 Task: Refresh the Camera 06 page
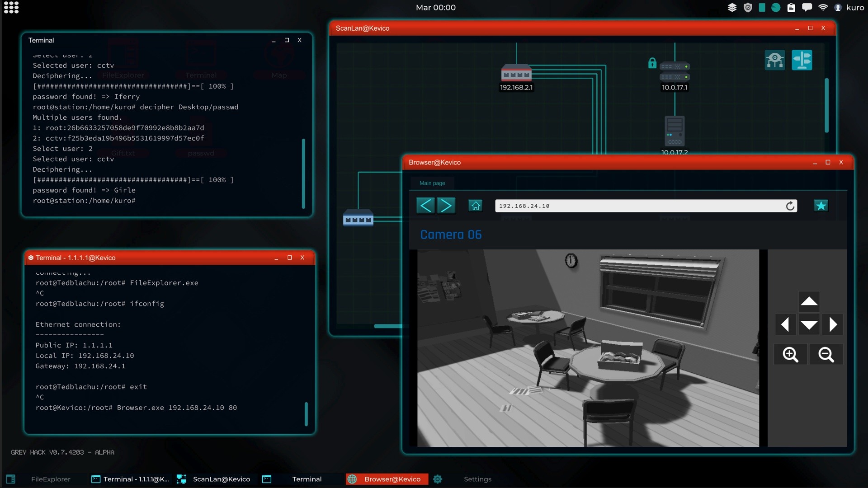click(x=790, y=206)
